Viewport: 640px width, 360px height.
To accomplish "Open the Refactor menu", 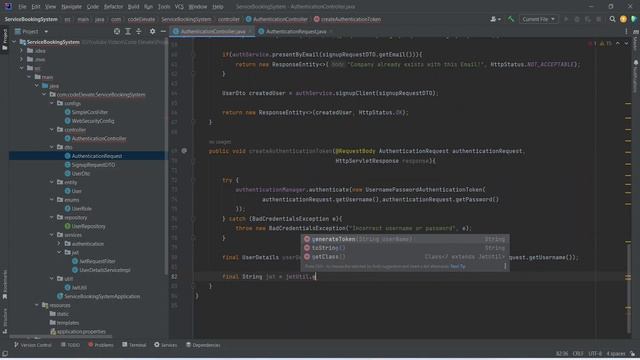I will (x=113, y=7).
